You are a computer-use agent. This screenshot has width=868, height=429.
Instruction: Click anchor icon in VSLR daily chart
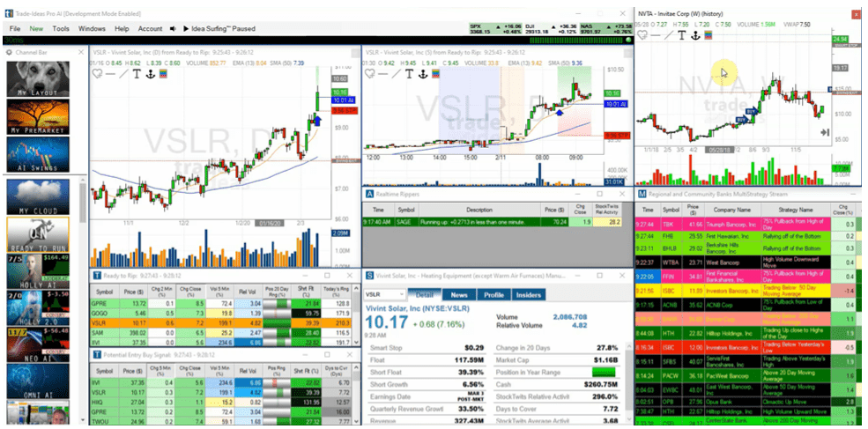pyautogui.click(x=150, y=74)
